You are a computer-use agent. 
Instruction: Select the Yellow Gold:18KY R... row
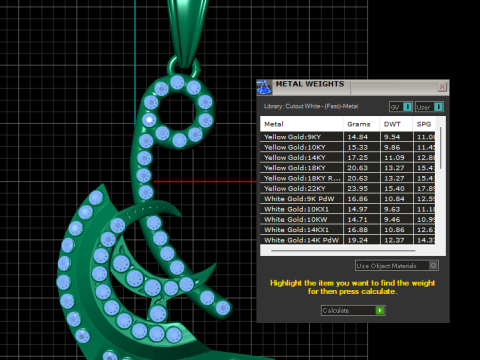[x=348, y=178]
